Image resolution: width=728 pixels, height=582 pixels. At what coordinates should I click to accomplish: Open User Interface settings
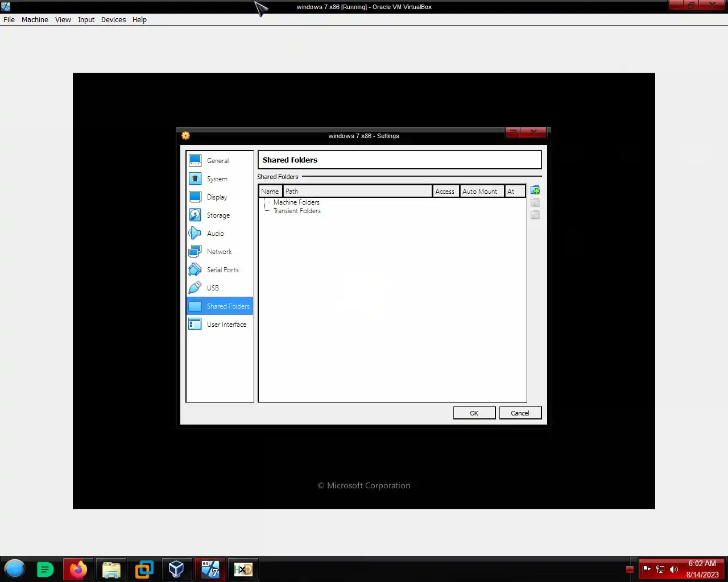220,324
